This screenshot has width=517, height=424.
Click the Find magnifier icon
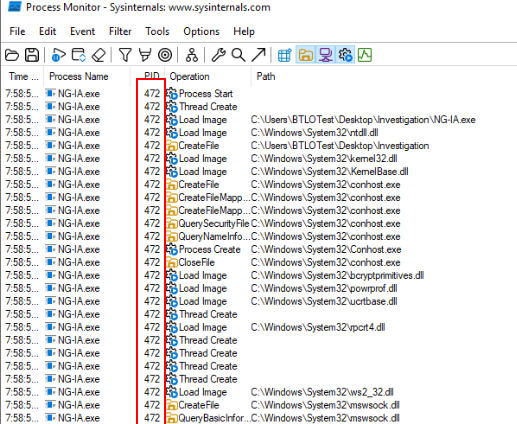click(x=238, y=55)
